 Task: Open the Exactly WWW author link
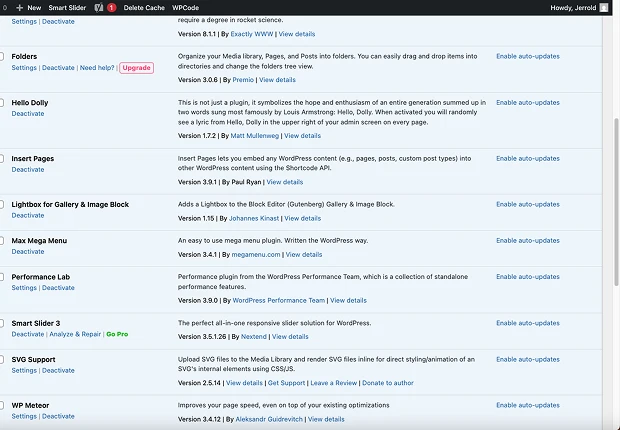tap(252, 34)
